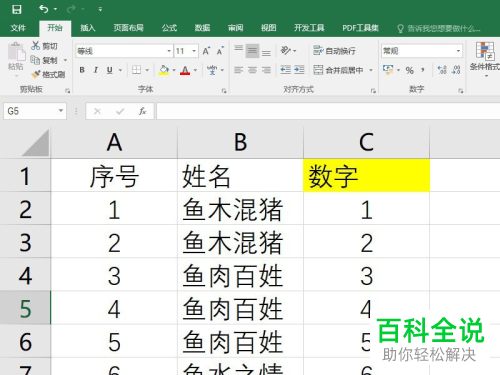Image resolution: width=500 pixels, height=375 pixels.
Task: Copy selection with 复制
Action: tap(44, 60)
